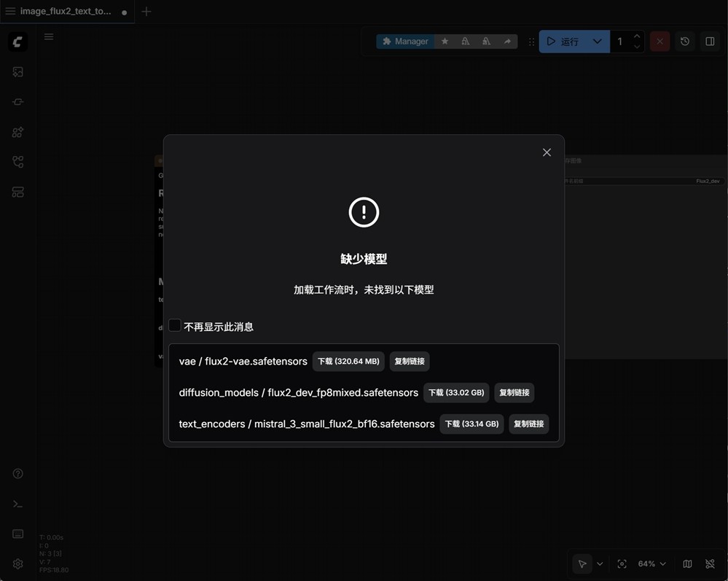
Task: Click the help question mark icon
Action: coord(17,473)
